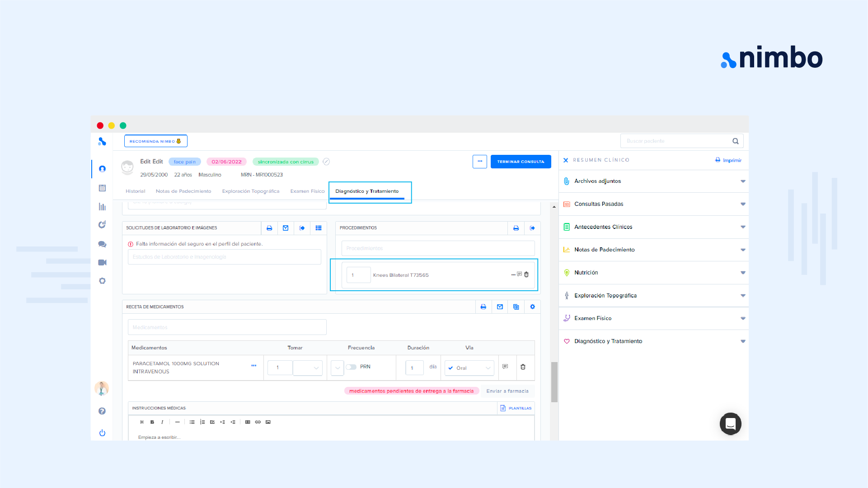
Task: Print the laboratory requests section
Action: [269, 228]
